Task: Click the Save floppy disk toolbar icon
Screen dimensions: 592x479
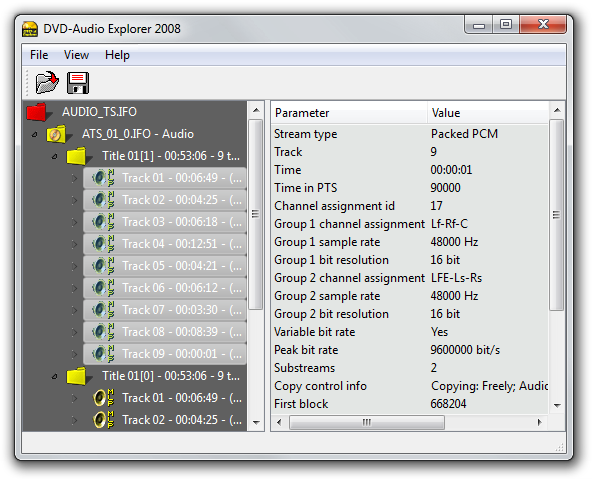Action: [x=78, y=83]
